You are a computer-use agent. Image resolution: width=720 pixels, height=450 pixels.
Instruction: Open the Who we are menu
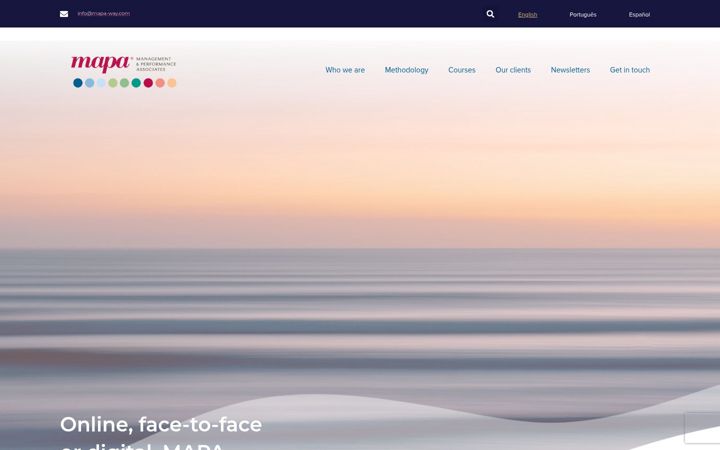pos(345,70)
